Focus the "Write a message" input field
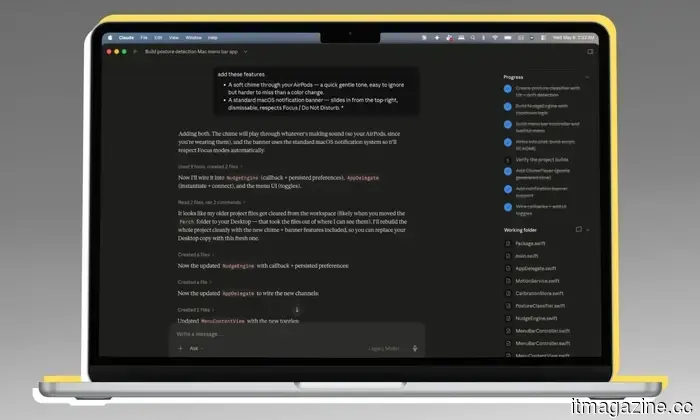The width and height of the screenshot is (700, 420). (295, 334)
